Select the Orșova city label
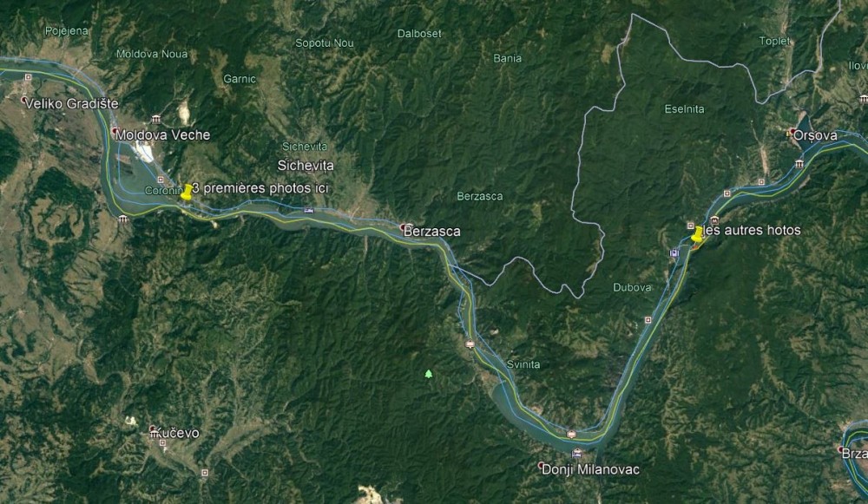The height and width of the screenshot is (504, 868). click(x=815, y=135)
